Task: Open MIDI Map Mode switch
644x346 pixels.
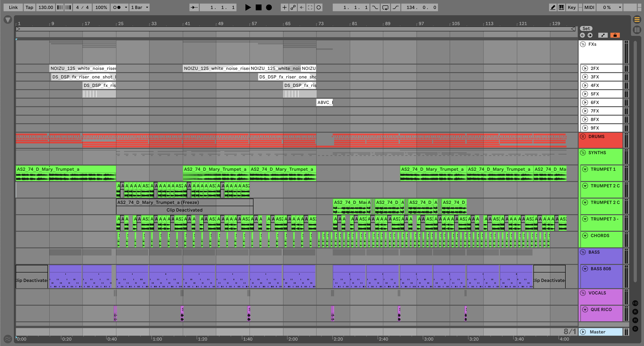Action: pos(589,7)
